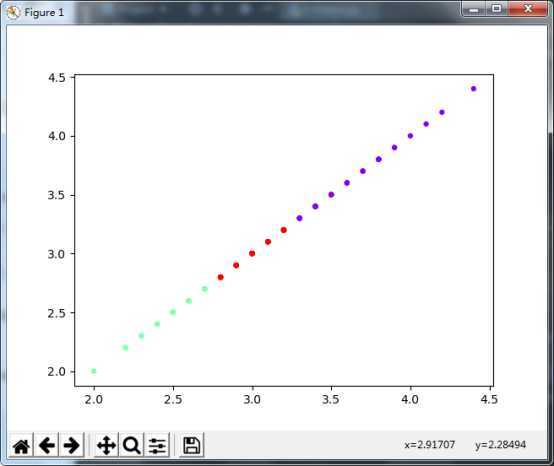Click the purple point at x=4.2
The height and width of the screenshot is (466, 554).
[442, 112]
